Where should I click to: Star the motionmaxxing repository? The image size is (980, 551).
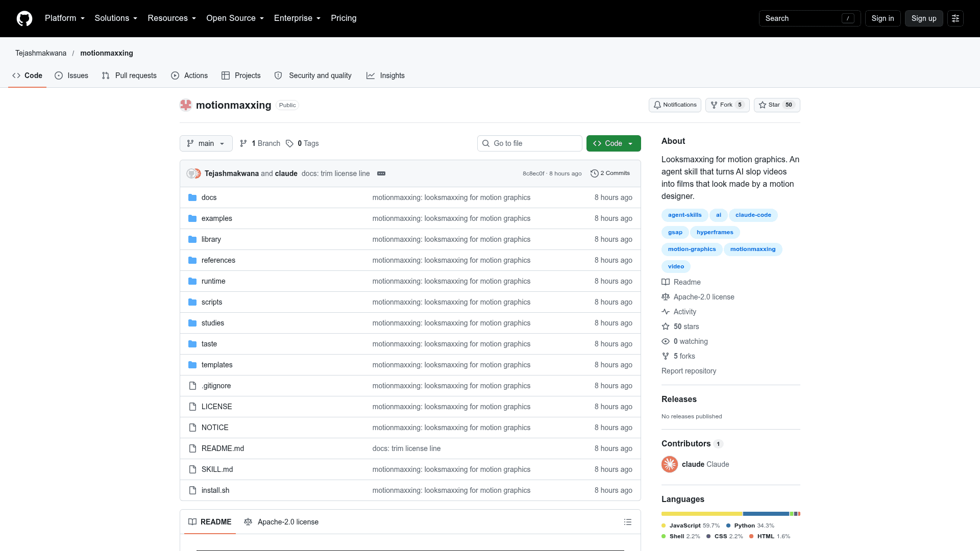[777, 105]
